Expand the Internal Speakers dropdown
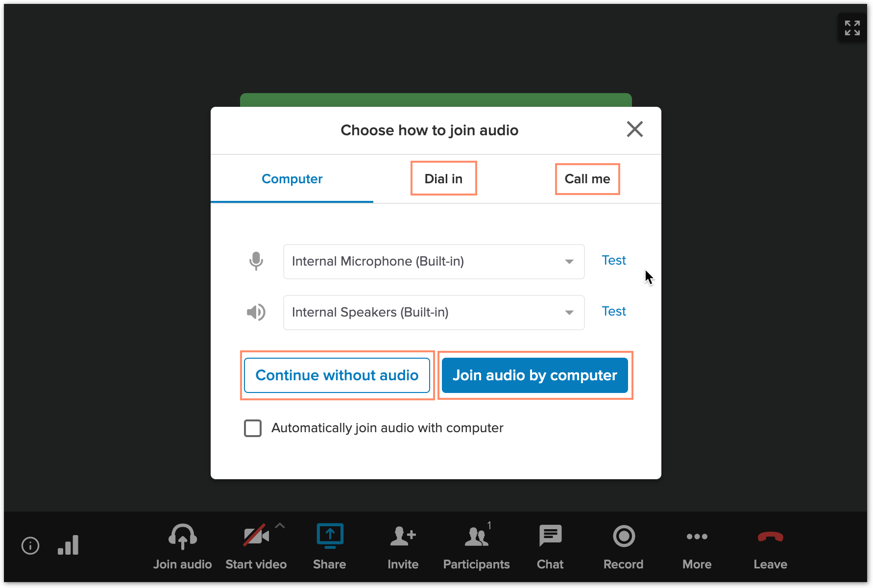Viewport: 873px width, 588px height. [434, 313]
